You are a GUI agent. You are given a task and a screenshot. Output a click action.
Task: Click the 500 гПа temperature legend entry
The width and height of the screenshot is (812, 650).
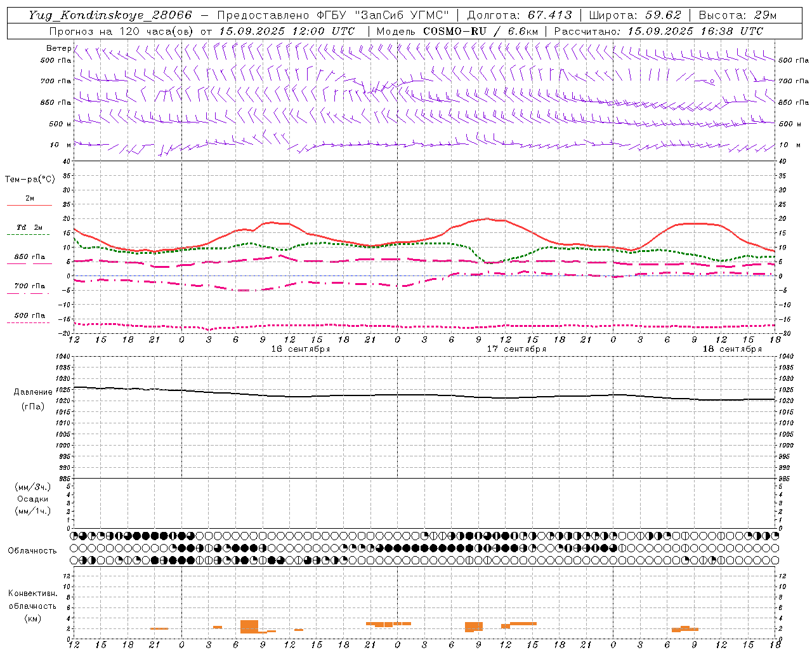(x=30, y=315)
